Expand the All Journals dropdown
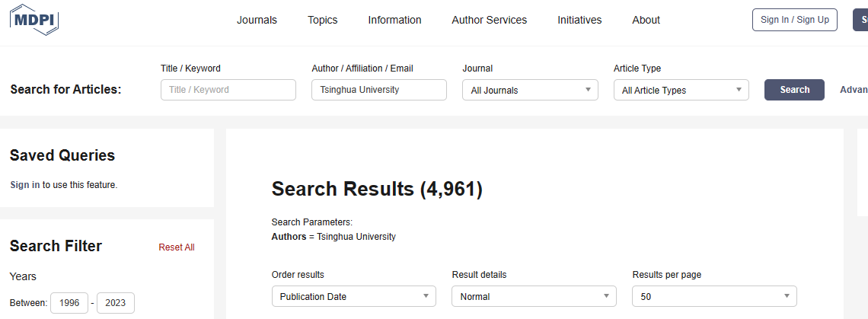This screenshot has width=868, height=319. click(530, 90)
